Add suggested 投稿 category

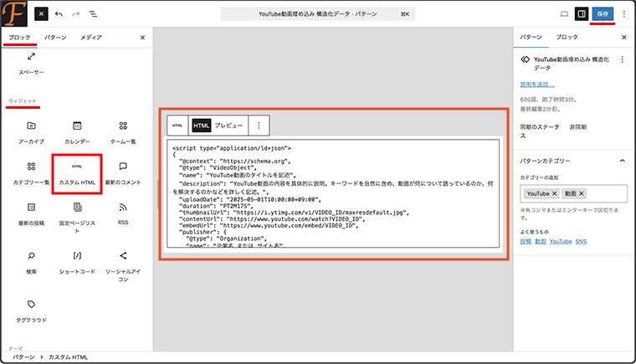pyautogui.click(x=526, y=242)
